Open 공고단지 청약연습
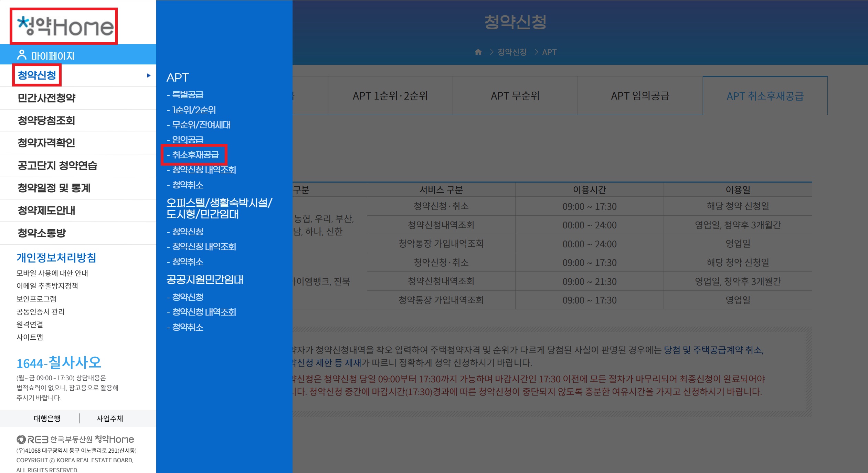This screenshot has height=473, width=868. tap(57, 165)
